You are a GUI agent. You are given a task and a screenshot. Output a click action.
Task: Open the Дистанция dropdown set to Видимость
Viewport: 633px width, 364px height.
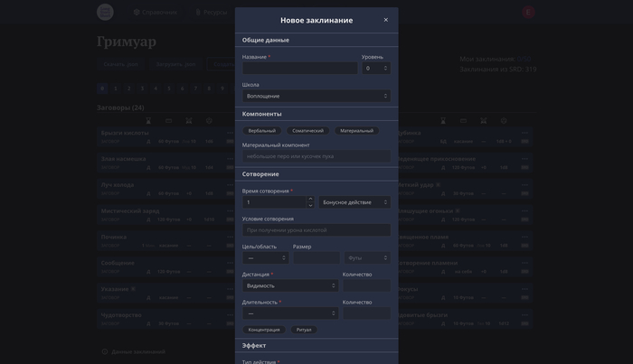tap(290, 285)
